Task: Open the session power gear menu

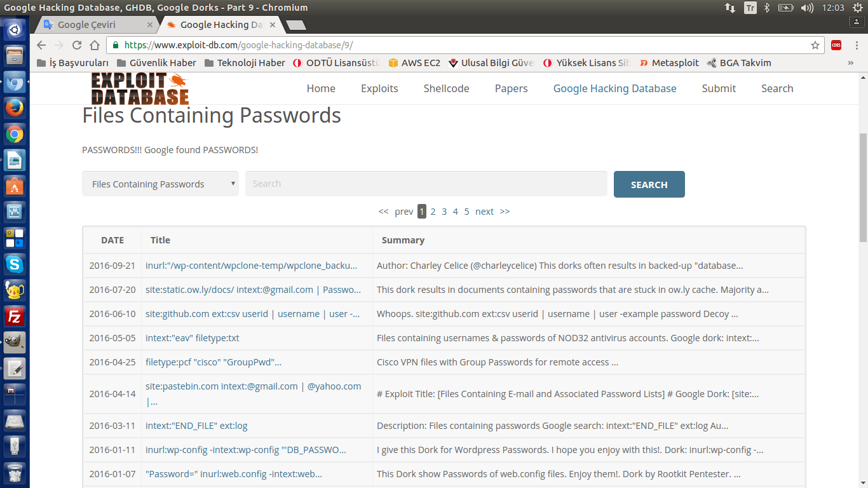Action: point(858,8)
